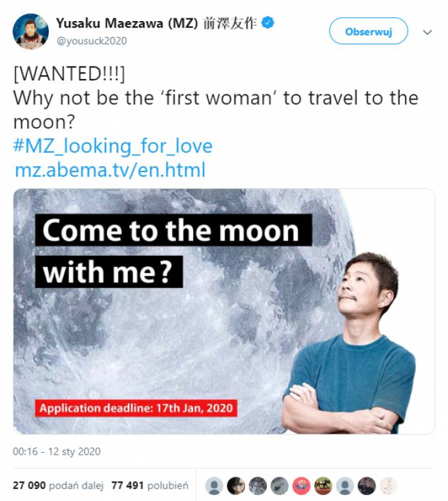Image resolution: width=448 pixels, height=501 pixels.
Task: Expand the tweet options chevron
Action: tap(427, 32)
